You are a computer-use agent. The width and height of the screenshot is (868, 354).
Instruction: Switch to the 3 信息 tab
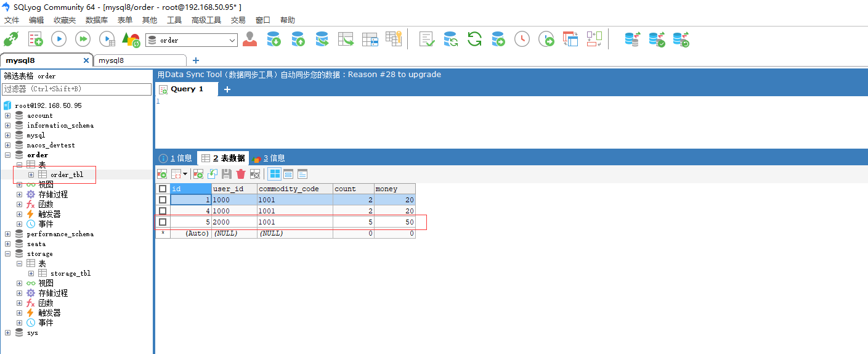click(268, 158)
